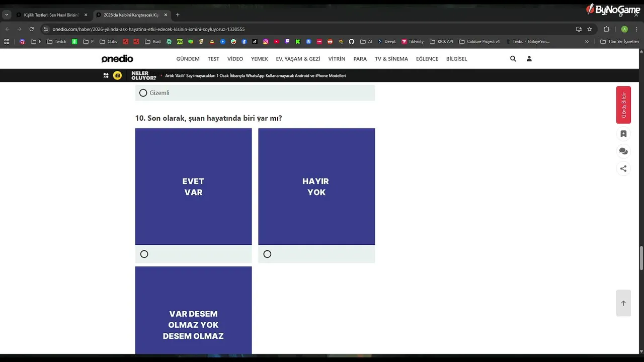Open the EĞLENCE menu item
The width and height of the screenshot is (644, 362).
pos(427,59)
